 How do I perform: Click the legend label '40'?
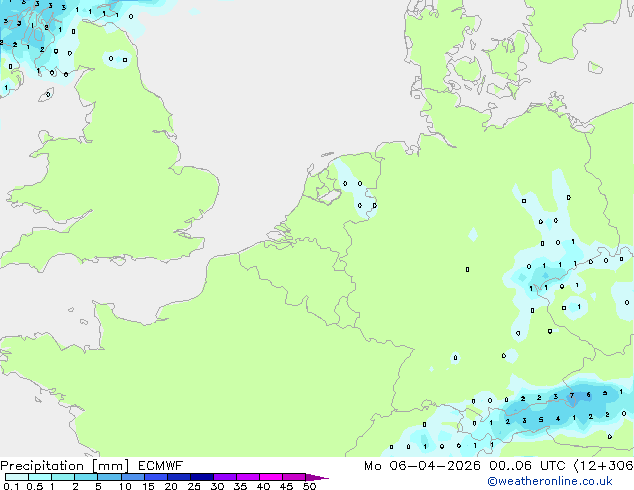(263, 486)
